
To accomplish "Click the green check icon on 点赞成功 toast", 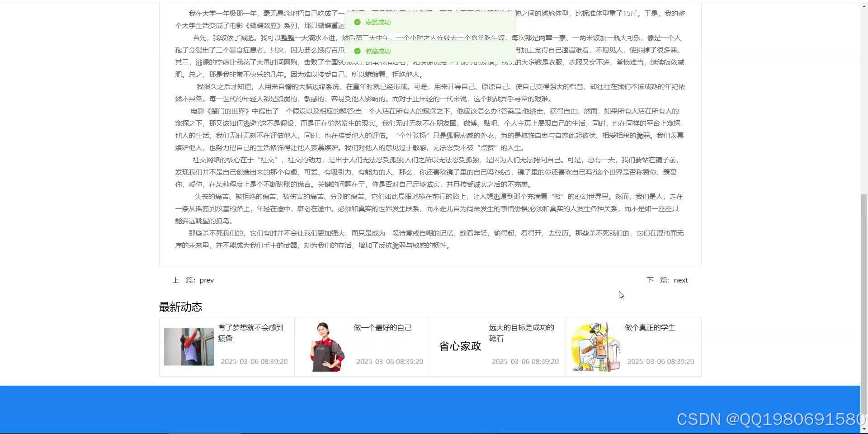I will 358,22.
